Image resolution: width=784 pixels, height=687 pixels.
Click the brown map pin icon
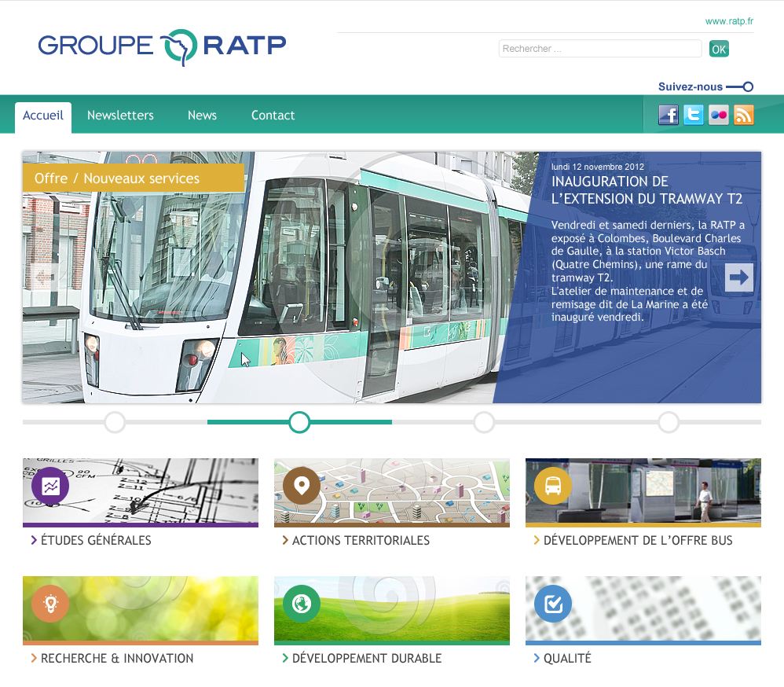[x=302, y=485]
